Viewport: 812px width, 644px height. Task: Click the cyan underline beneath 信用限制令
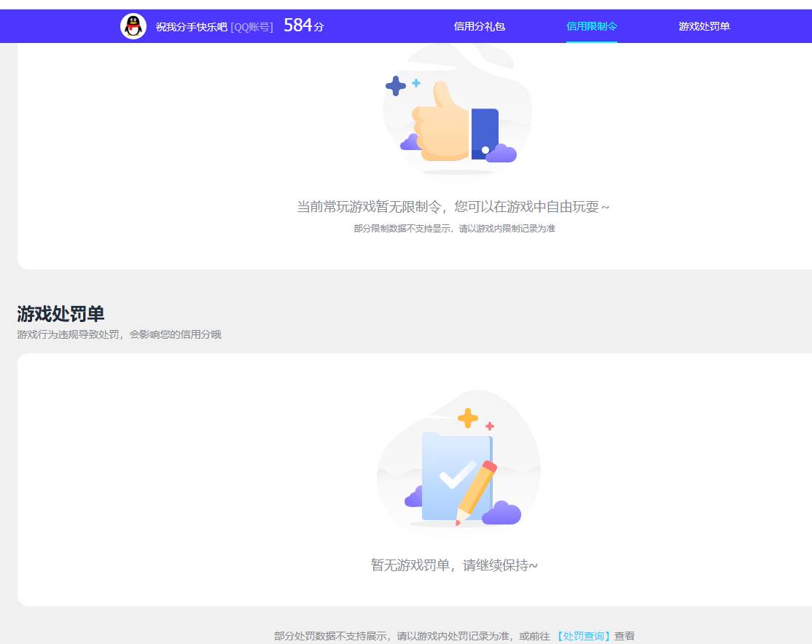(x=592, y=40)
